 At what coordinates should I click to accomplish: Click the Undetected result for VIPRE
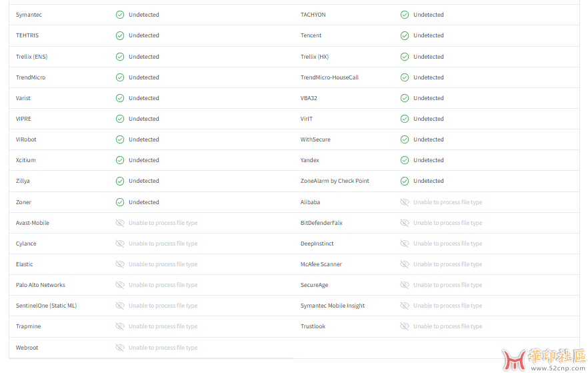tap(143, 119)
